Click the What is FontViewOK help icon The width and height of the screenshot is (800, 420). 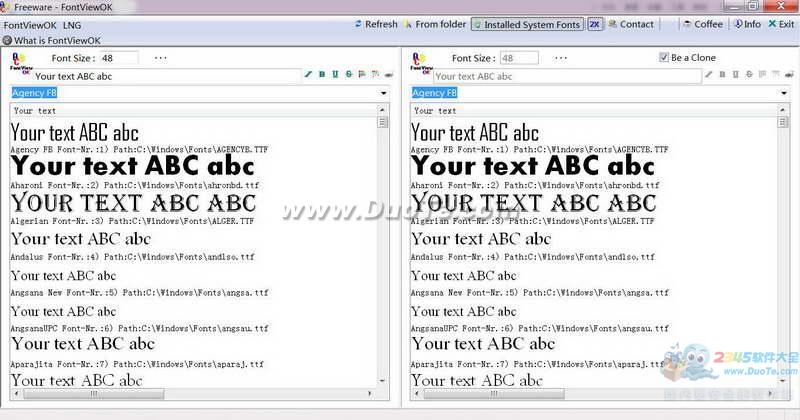(x=7, y=40)
